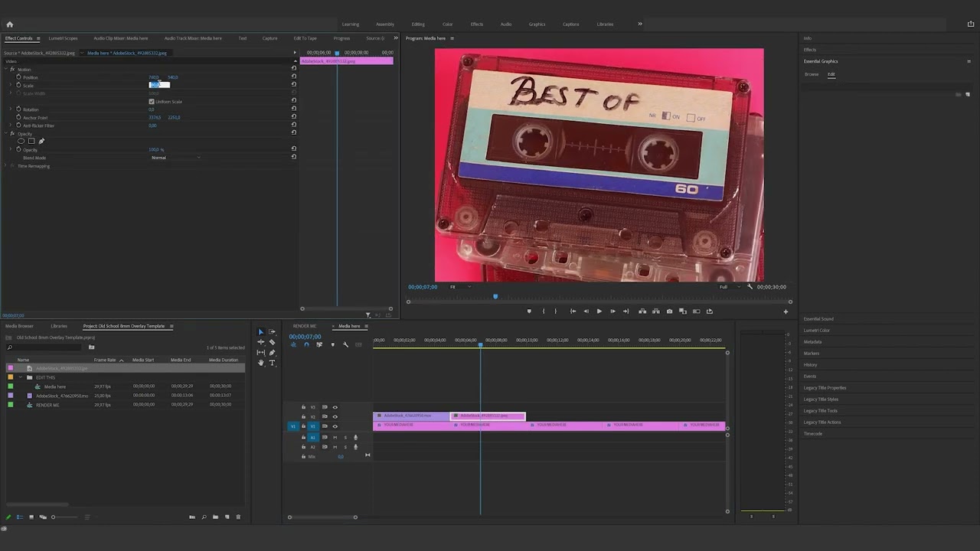Open the Full playback resolution dropdown
Viewport: 980px width, 551px height.
(x=730, y=287)
